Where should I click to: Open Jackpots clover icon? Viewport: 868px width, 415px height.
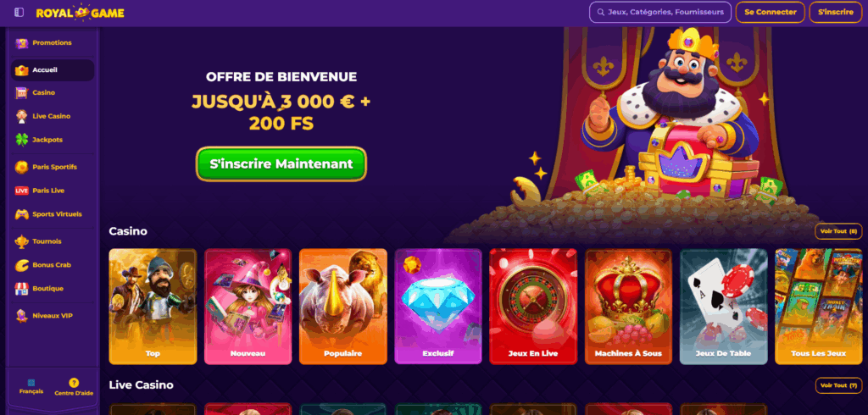coord(21,140)
